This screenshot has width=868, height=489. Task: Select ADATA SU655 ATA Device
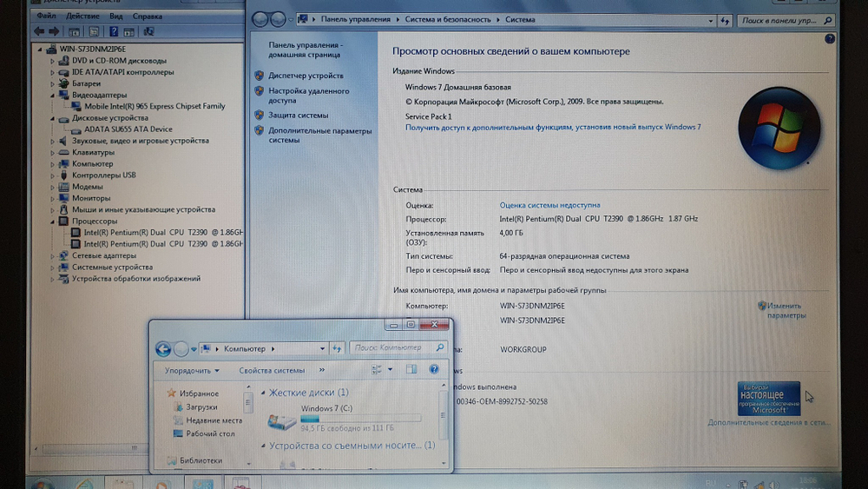pos(128,129)
